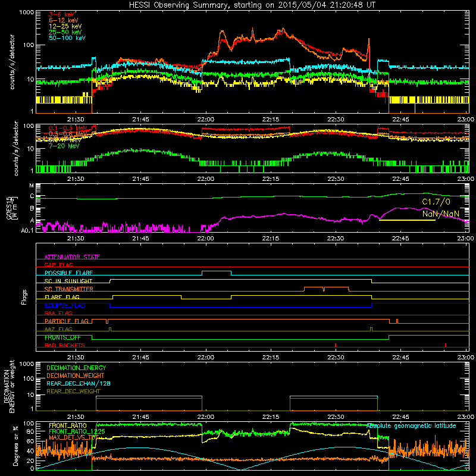Click the Degrees or % axis title
Screen dimensions: 476x476
tap(15, 446)
